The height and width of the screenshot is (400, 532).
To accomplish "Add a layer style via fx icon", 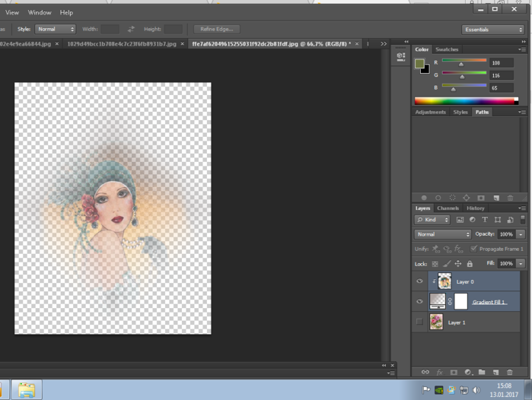I will click(439, 372).
